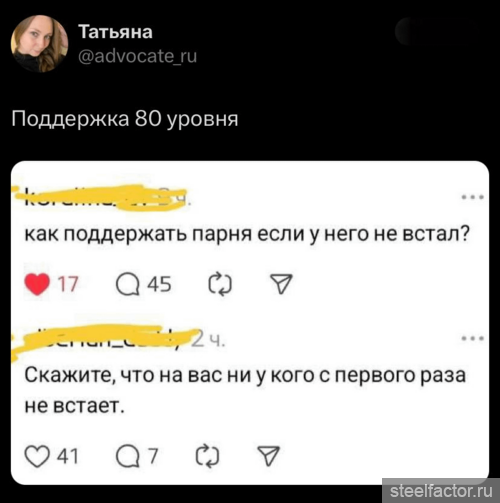
Task: Visit the @advocate_ru handle
Action: (138, 56)
